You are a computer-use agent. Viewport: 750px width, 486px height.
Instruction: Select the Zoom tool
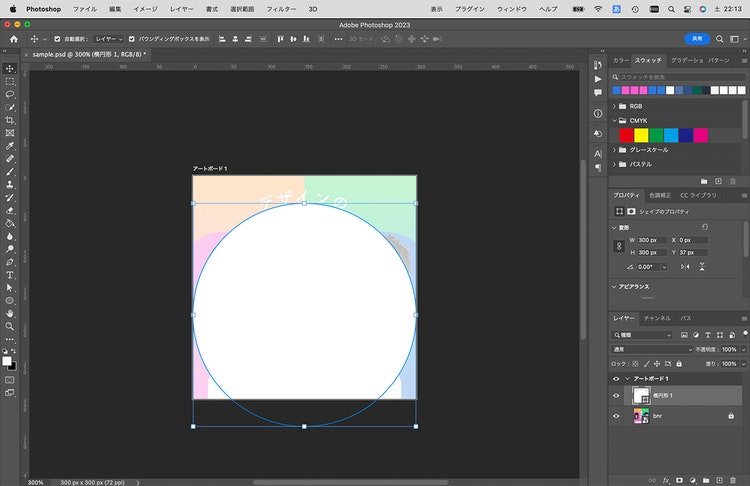(x=10, y=327)
